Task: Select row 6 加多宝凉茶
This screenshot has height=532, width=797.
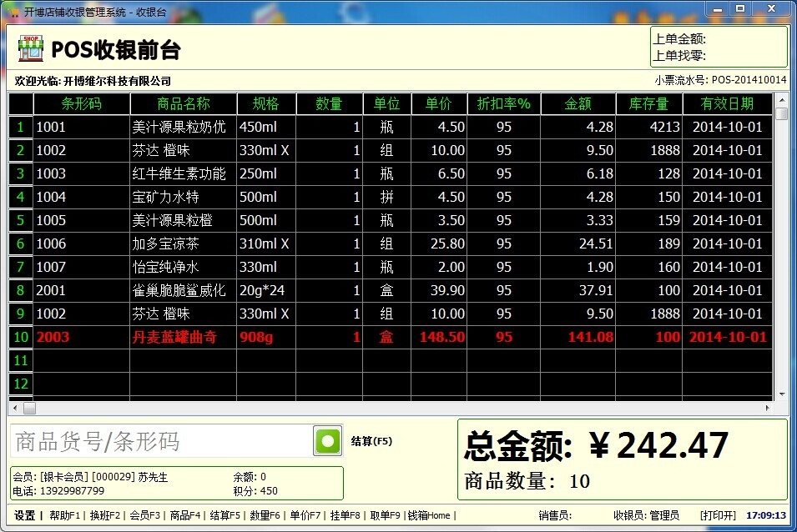Action: coord(391,243)
